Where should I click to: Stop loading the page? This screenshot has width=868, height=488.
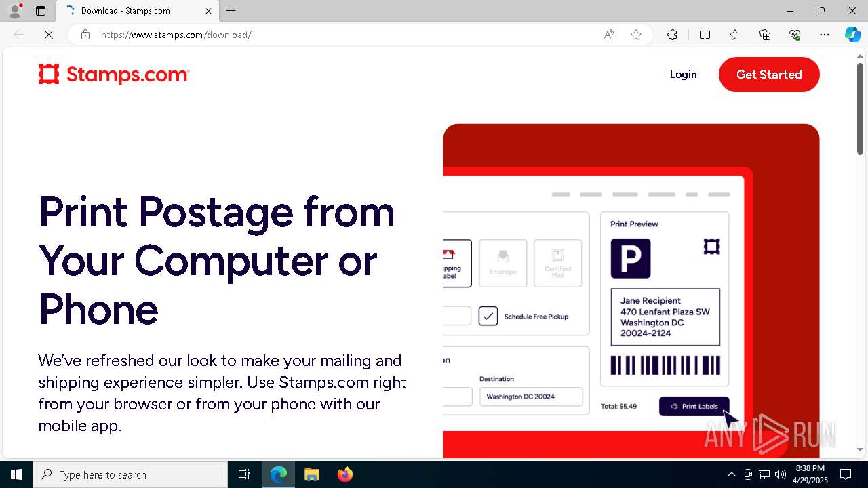point(49,35)
